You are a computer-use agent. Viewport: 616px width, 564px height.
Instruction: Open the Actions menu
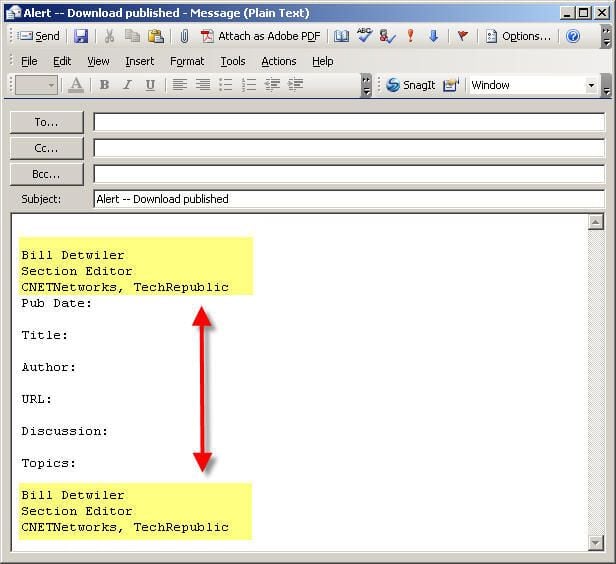click(279, 61)
